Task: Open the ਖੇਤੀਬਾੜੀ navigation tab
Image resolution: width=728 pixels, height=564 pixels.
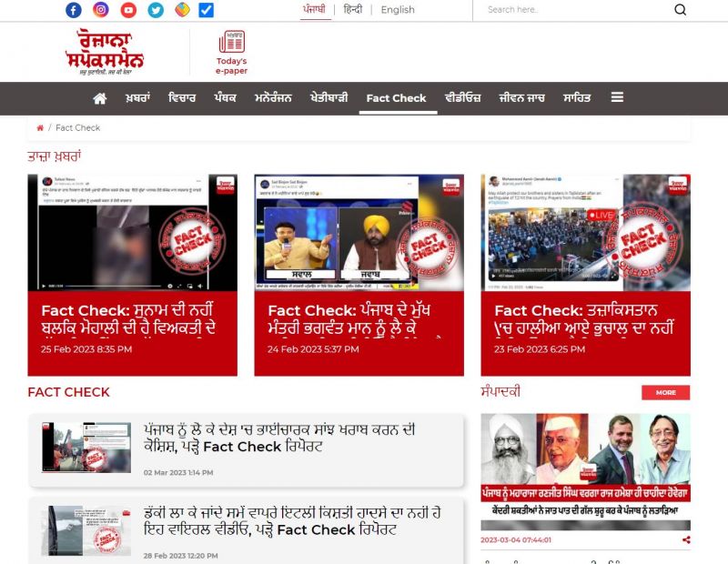Action: 329,98
